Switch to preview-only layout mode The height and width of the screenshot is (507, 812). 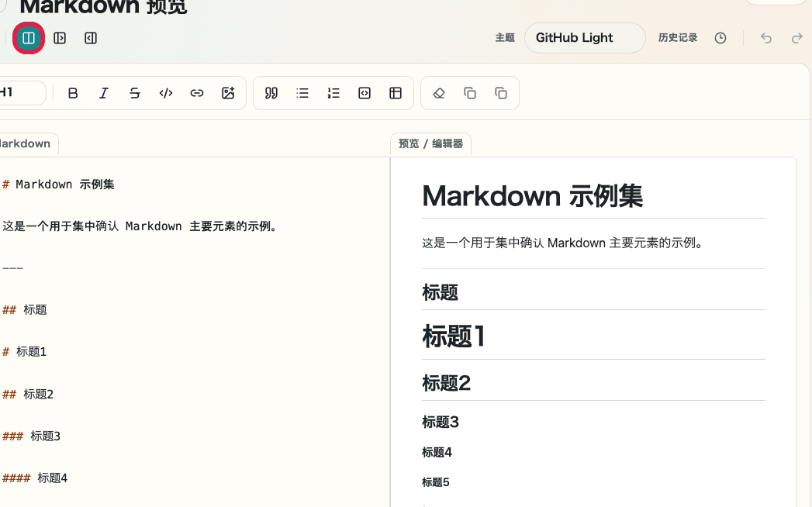60,37
